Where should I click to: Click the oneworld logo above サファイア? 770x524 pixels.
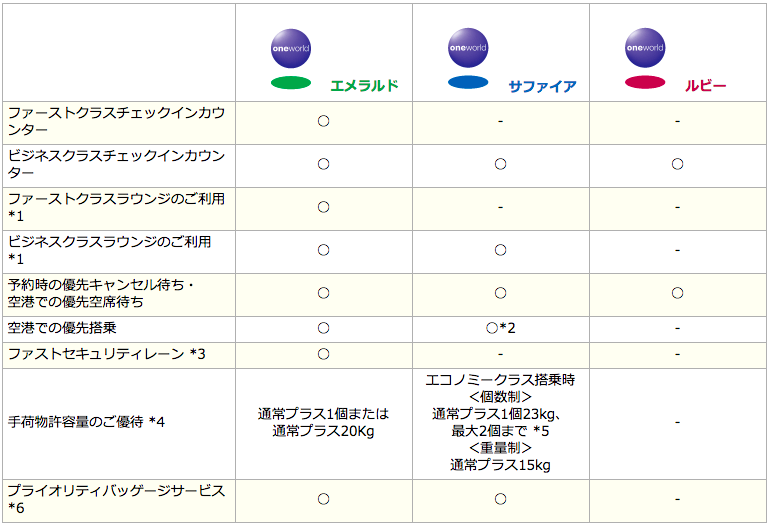pos(468,48)
